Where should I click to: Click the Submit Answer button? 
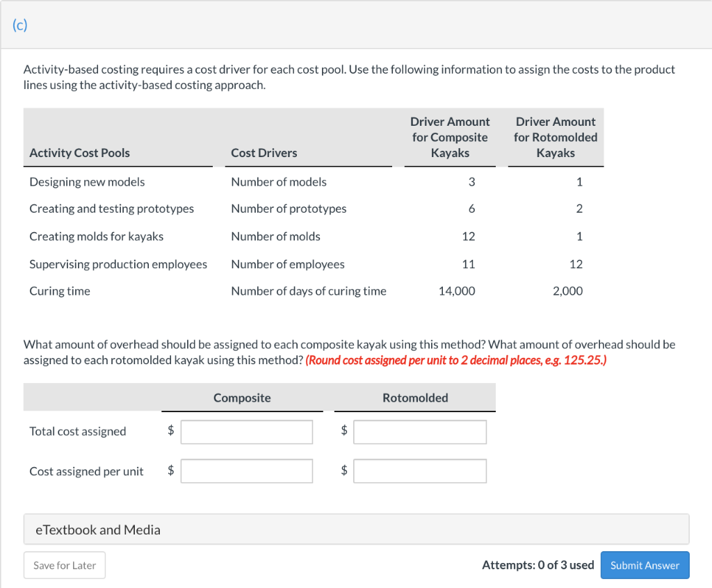[x=645, y=565]
